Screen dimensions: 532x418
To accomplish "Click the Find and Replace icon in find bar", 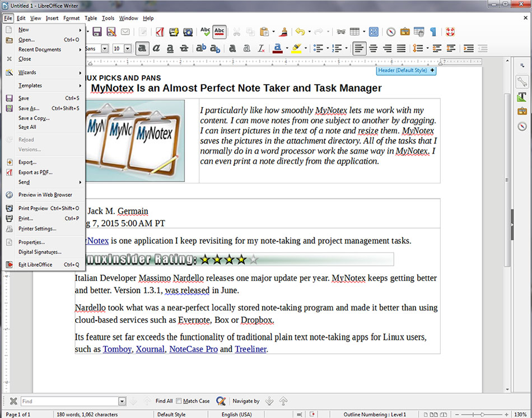I will click(221, 401).
